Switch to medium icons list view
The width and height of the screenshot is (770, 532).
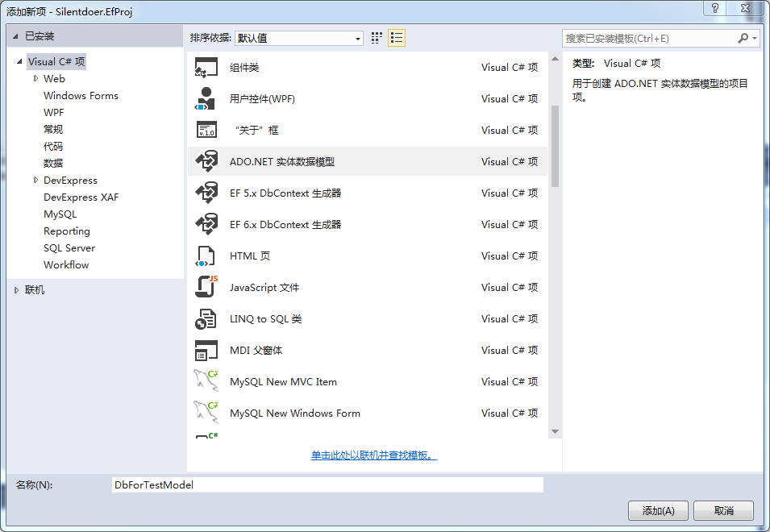[397, 38]
